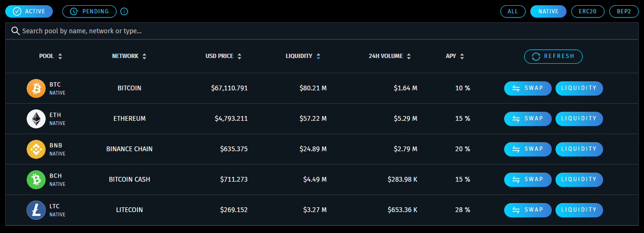The image size is (644, 233).
Task: Select the LITECOIN network cell
Action: (x=129, y=210)
